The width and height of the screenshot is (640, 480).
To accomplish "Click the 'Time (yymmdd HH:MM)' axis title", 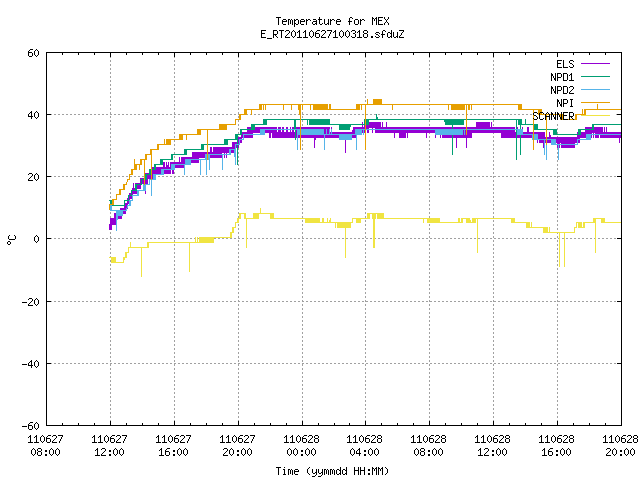I will 332,471.
